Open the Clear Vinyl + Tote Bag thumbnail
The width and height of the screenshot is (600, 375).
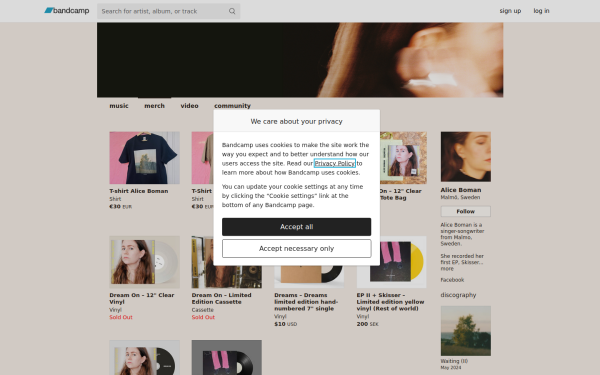click(x=403, y=158)
